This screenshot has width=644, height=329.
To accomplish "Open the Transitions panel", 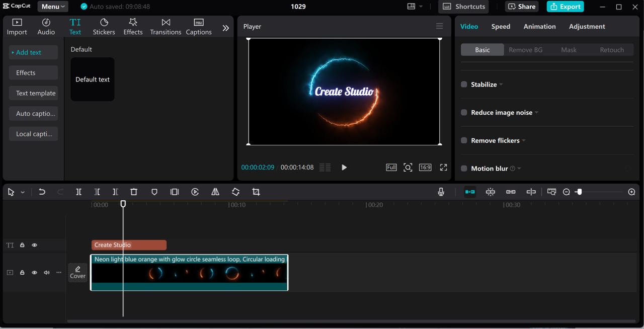I will pos(166,27).
